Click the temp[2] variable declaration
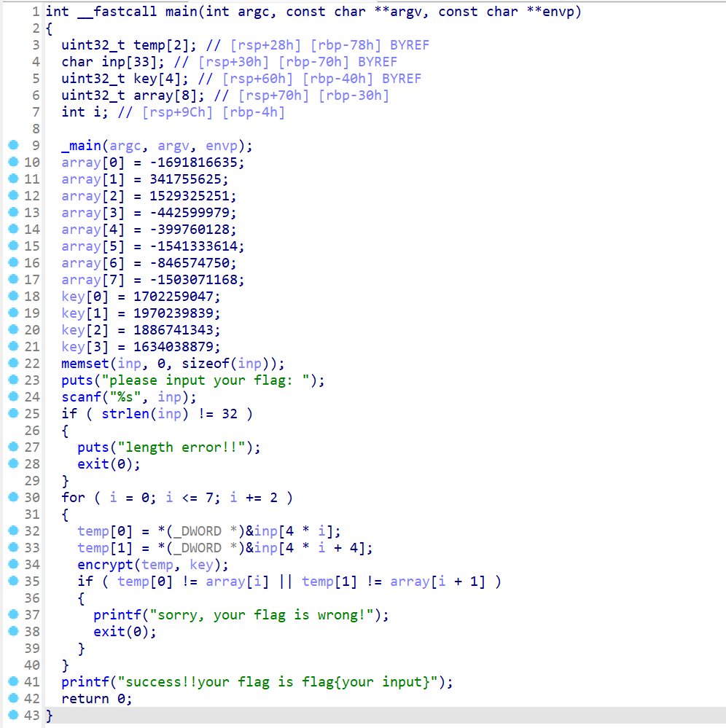Screen dimensions: 726x728 tap(129, 45)
